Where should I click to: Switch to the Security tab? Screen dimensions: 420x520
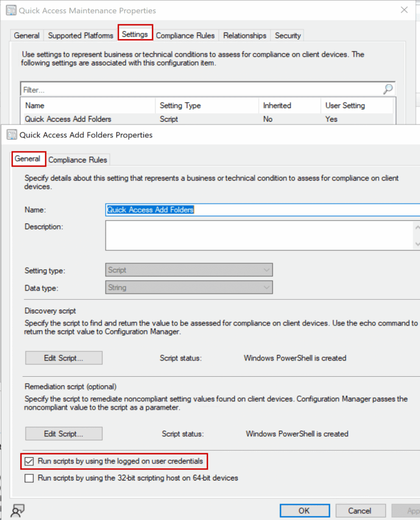[287, 36]
